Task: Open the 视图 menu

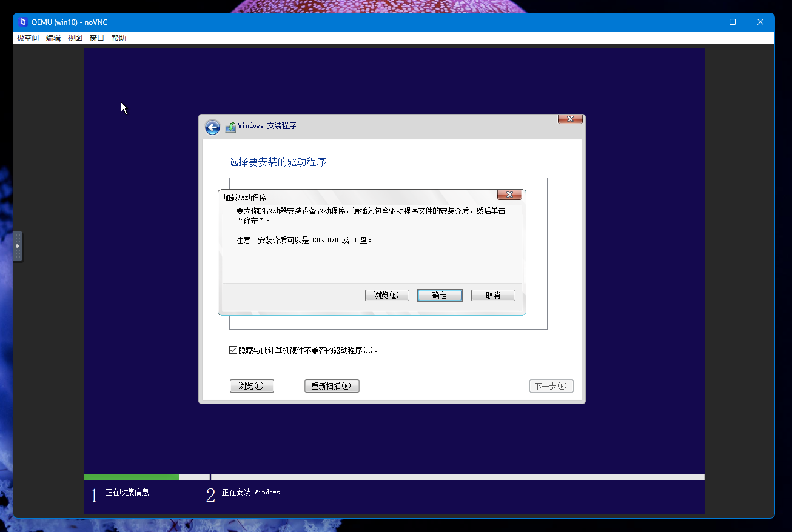Action: click(75, 38)
